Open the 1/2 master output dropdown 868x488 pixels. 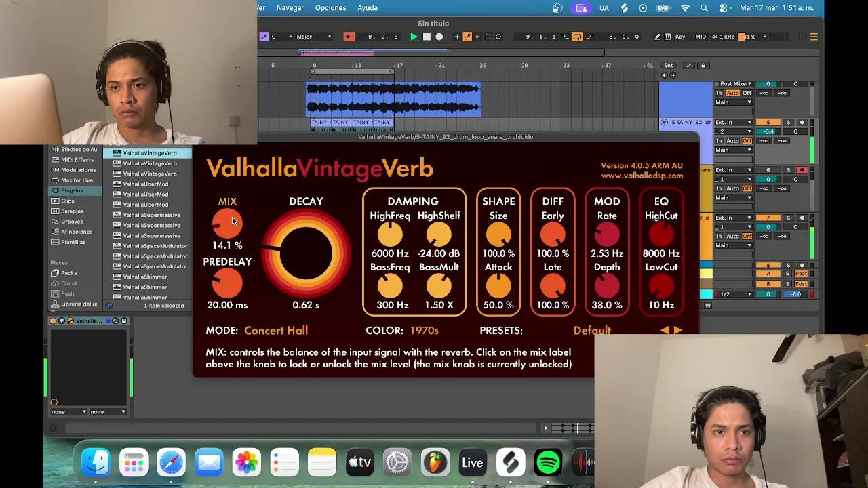[733, 294]
